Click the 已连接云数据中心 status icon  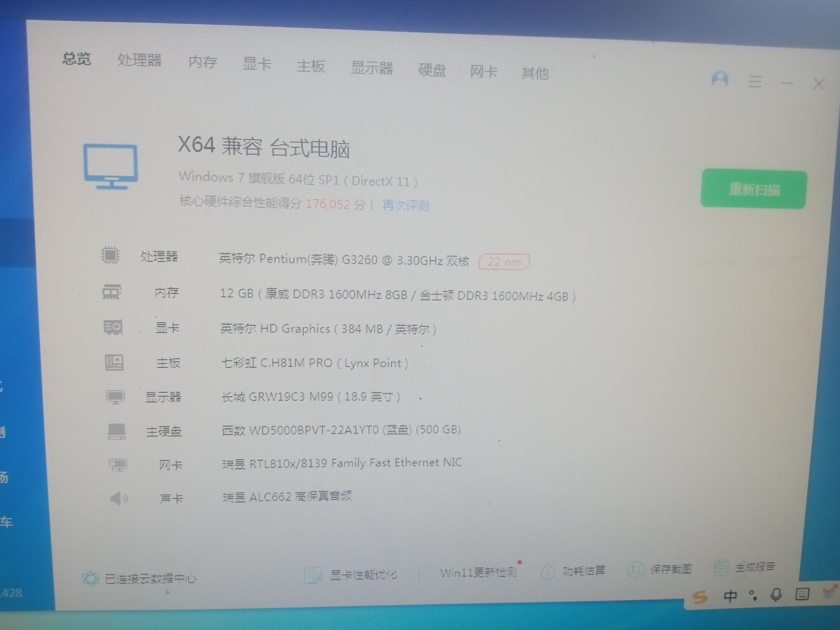(x=90, y=579)
